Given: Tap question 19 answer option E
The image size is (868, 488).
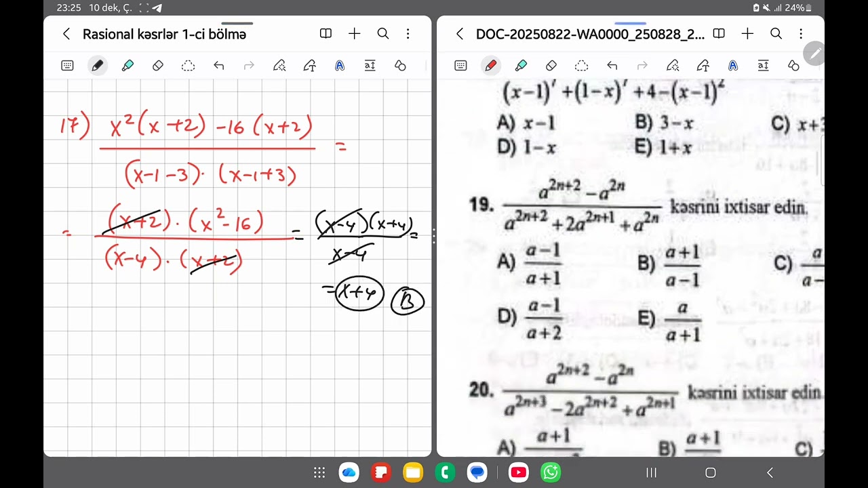Looking at the screenshot, I should (x=669, y=321).
